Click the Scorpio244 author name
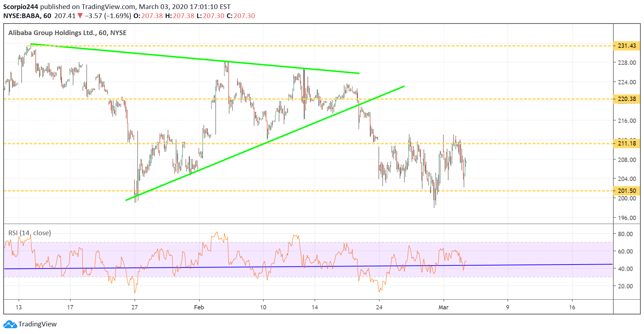This screenshot has width=644, height=334. 21,7
